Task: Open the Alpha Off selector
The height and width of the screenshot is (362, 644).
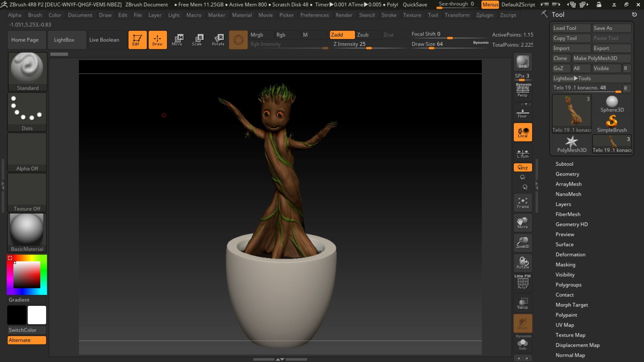Action: tap(27, 152)
